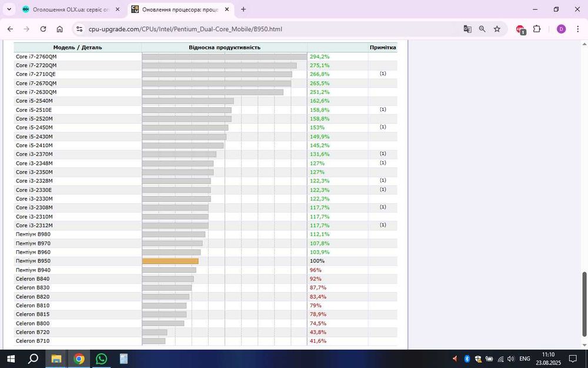Open the notification center icon
This screenshot has height=368, width=588.
[x=573, y=359]
